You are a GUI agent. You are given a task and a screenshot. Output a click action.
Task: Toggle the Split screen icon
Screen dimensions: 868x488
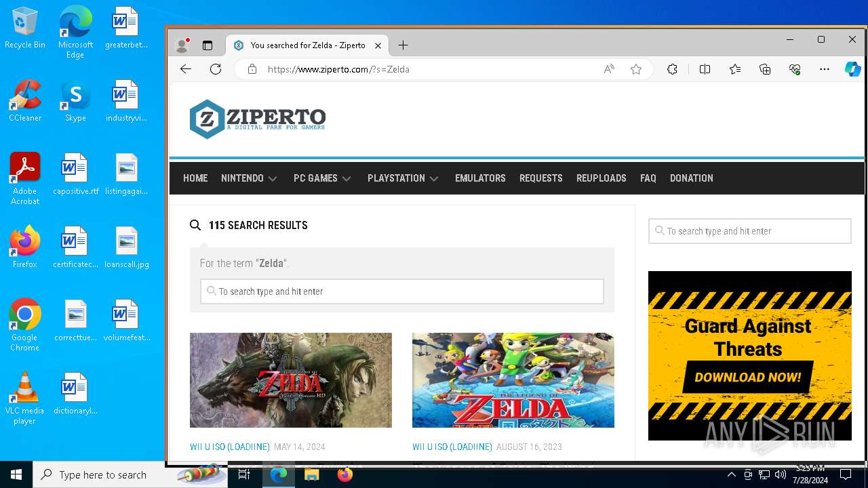(705, 69)
